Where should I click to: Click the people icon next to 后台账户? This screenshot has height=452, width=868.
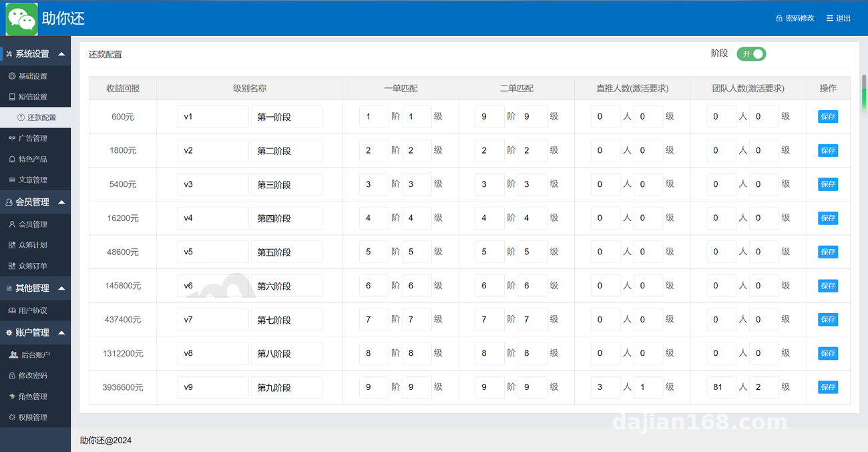click(13, 355)
